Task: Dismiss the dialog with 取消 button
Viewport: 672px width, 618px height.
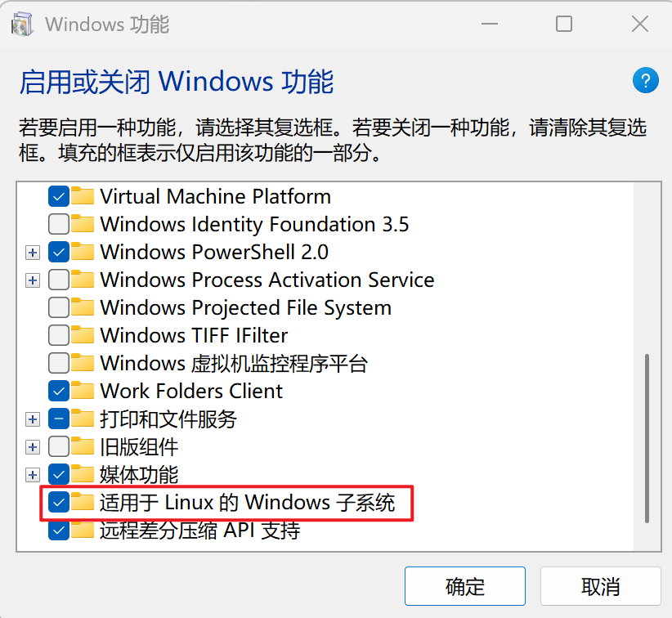Action: tap(600, 586)
